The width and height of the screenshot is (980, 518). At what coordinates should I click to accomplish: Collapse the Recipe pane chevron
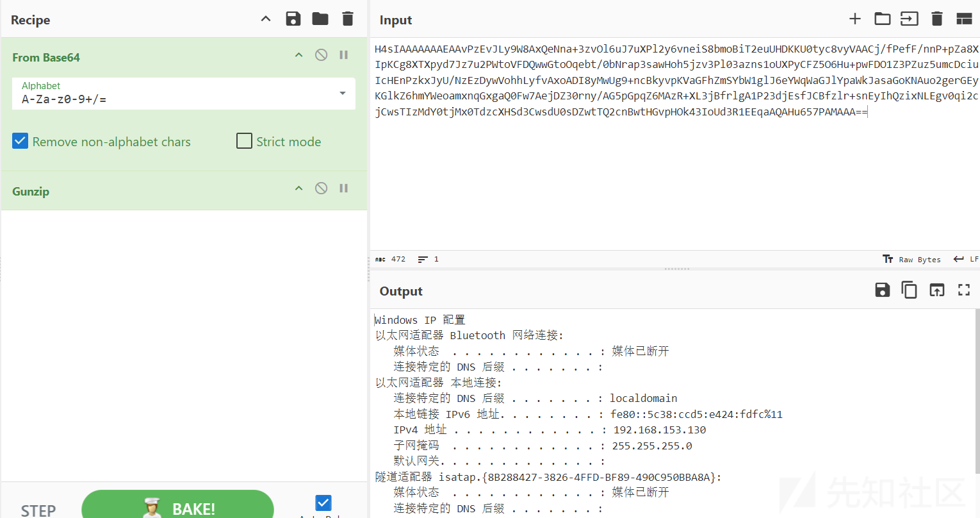[x=266, y=19]
